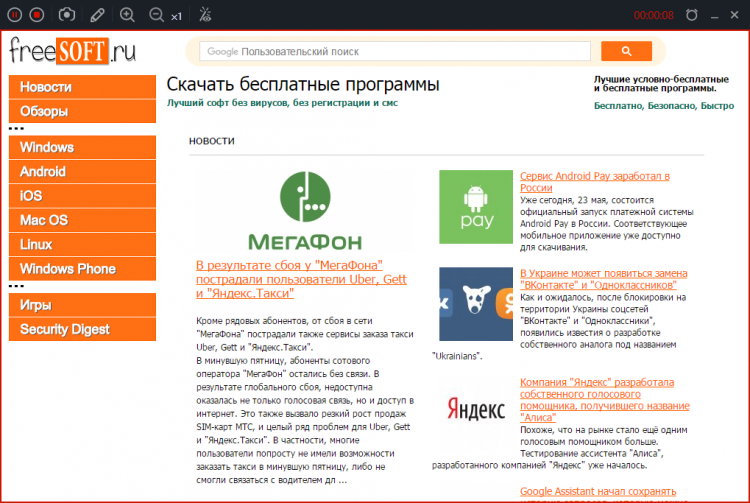Click the Лучший софт без вирусов subtitle
This screenshot has height=503, width=750.
(282, 103)
